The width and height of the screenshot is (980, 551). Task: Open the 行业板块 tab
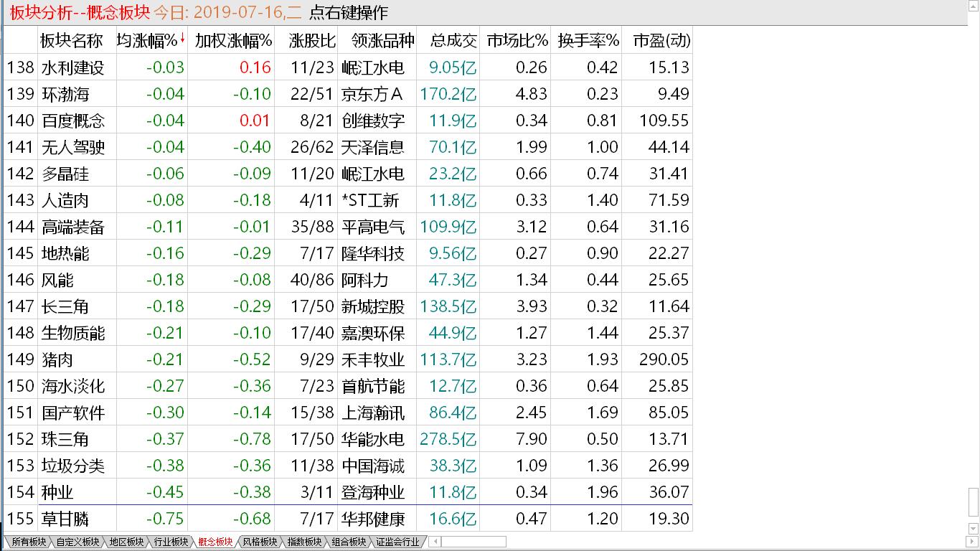[x=171, y=542]
